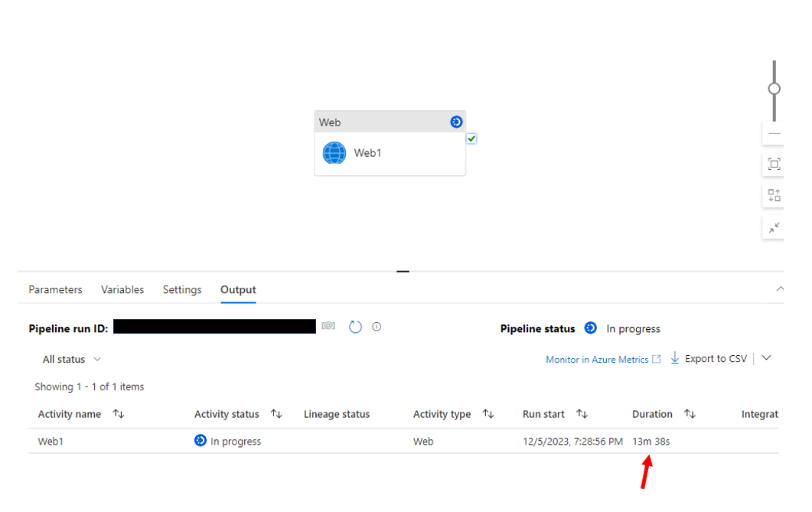812x512 pixels.
Task: Click the globe icon on the Web1 activity
Action: [x=333, y=152]
